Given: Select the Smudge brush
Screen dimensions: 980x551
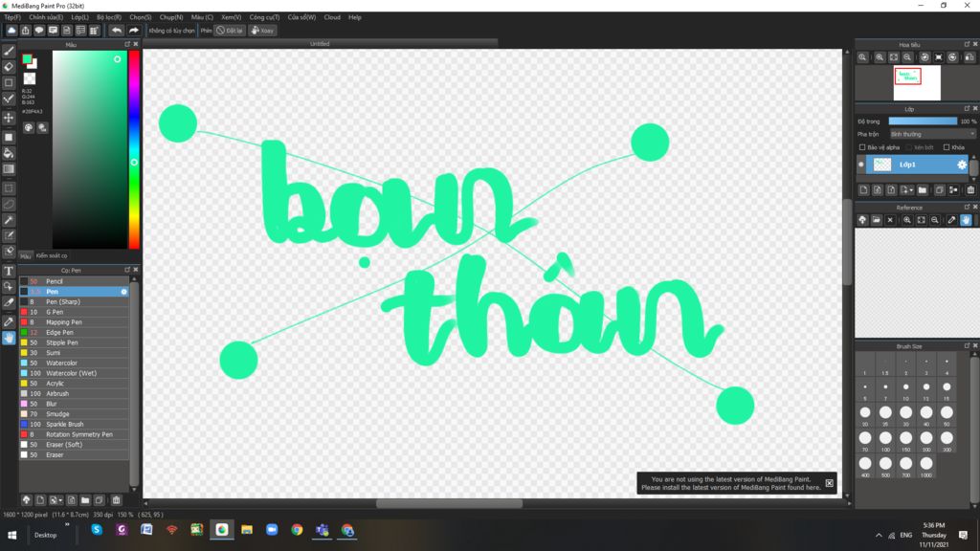Looking at the screenshot, I should tap(74, 414).
